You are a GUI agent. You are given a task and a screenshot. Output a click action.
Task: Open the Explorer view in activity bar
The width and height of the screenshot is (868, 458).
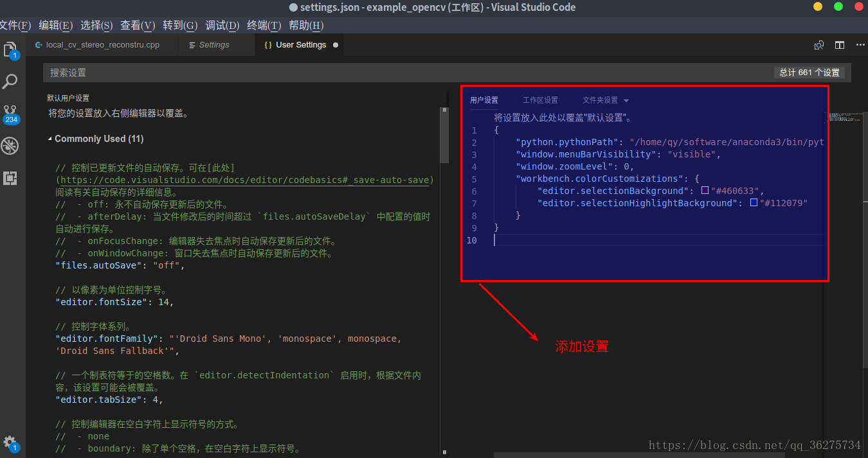point(10,49)
